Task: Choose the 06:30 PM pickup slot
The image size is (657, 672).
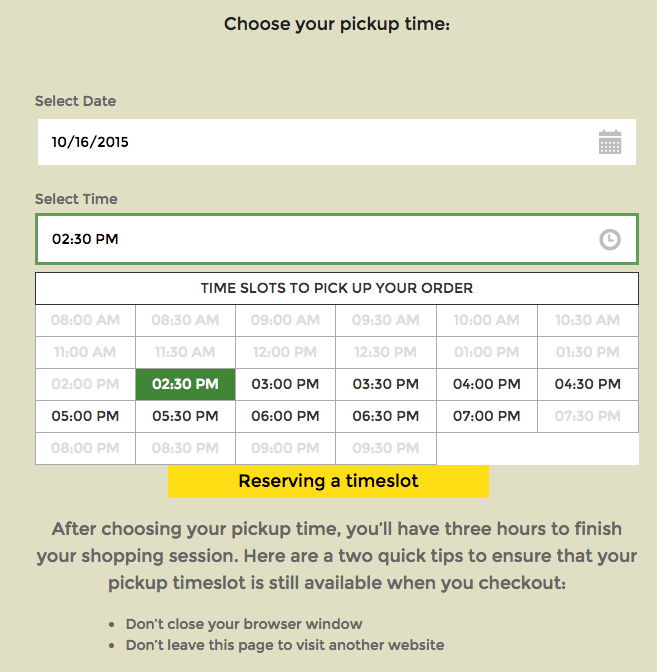Action: click(x=386, y=416)
